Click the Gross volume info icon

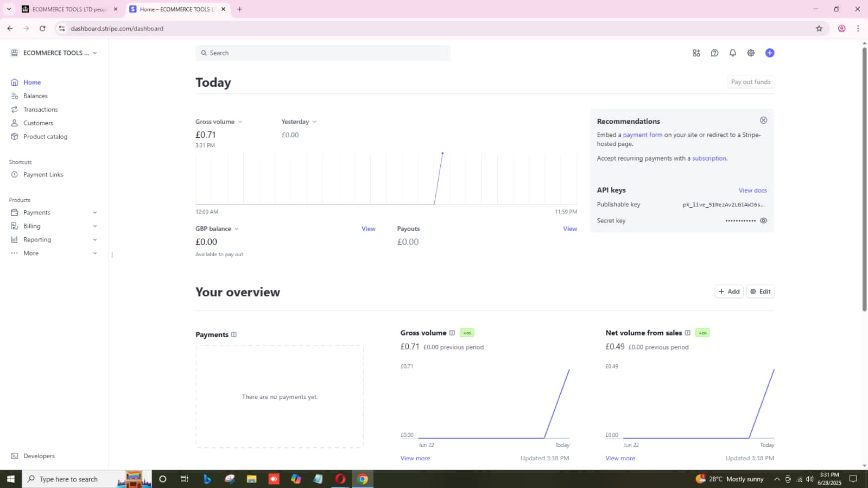pos(452,333)
